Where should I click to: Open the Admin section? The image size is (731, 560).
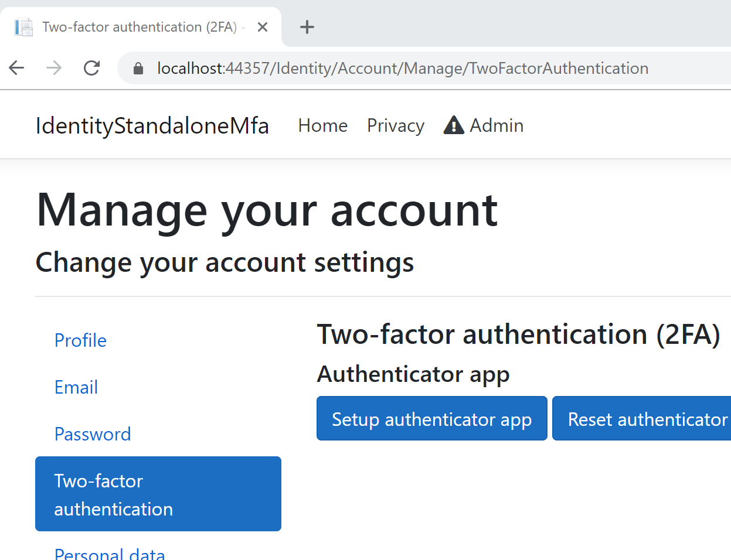[496, 125]
